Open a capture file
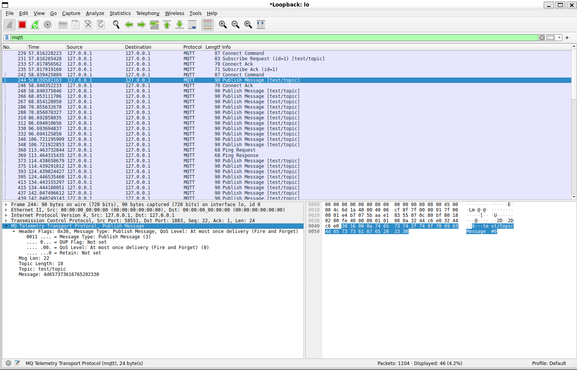This screenshot has width=577, height=370. (63, 25)
